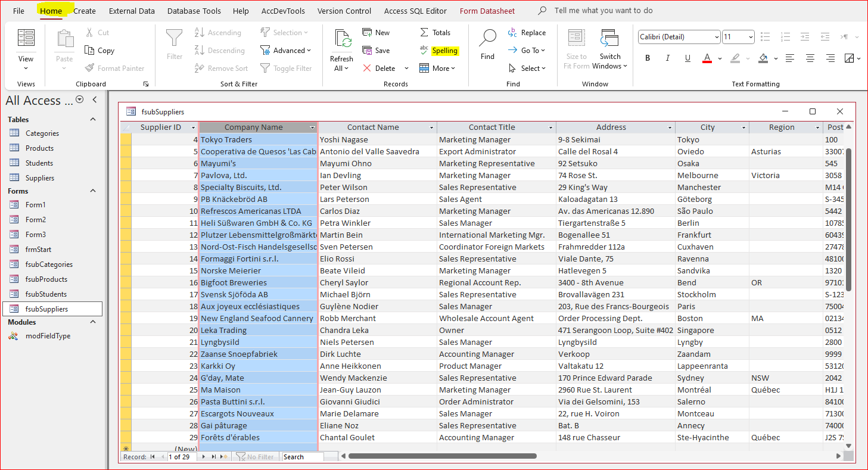Viewport: 868px width, 470px height.
Task: Open the Database Tools tab
Action: [194, 11]
